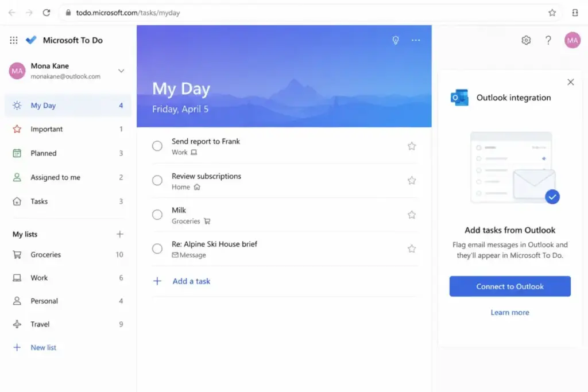
Task: Open the Tasks list
Action: [x=68, y=201]
